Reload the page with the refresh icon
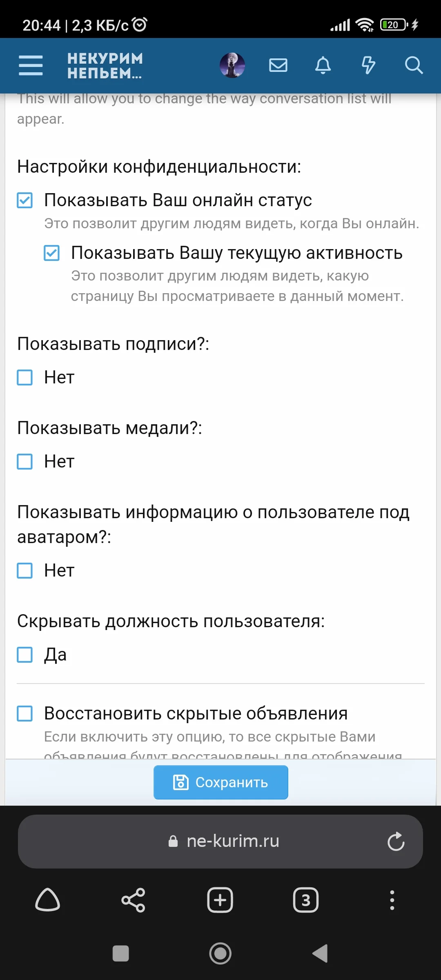Image resolution: width=441 pixels, height=980 pixels. pyautogui.click(x=396, y=841)
